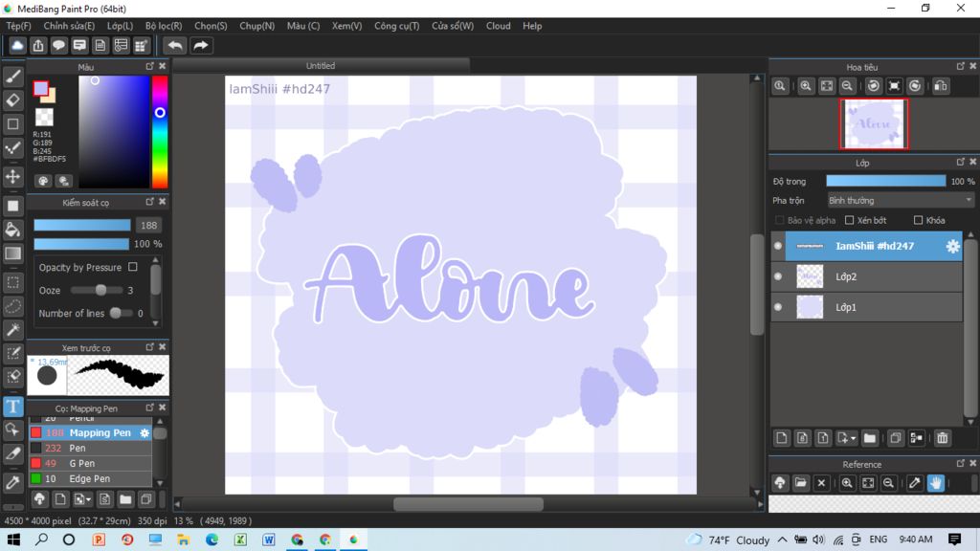Toggle Bảo vệ alpha checkbox
980x551 pixels.
point(779,220)
